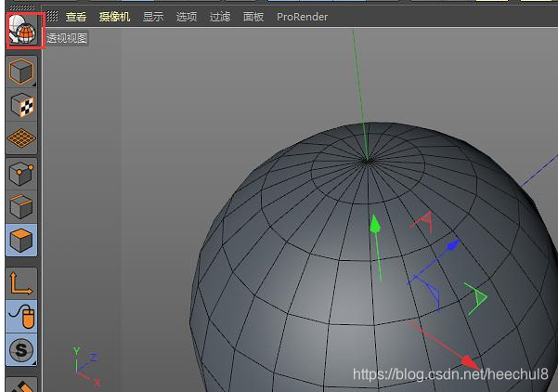Screen dimensions: 558x392
Task: Toggle the Tweak mouse mode icon
Action: [x=21, y=317]
